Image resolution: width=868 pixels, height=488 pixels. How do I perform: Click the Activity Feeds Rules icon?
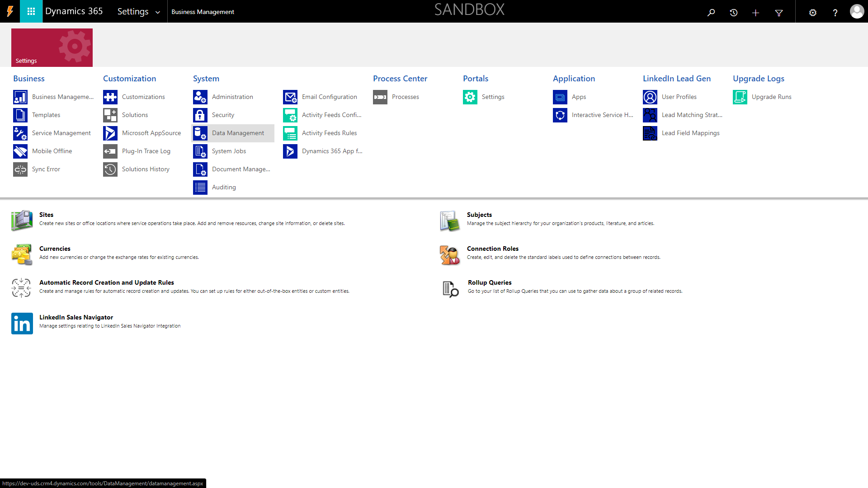(x=290, y=133)
